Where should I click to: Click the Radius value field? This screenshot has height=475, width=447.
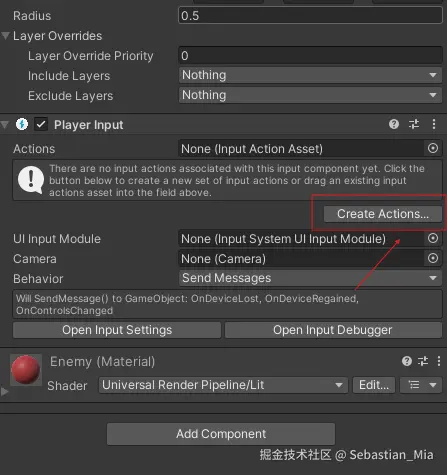pyautogui.click(x=310, y=15)
